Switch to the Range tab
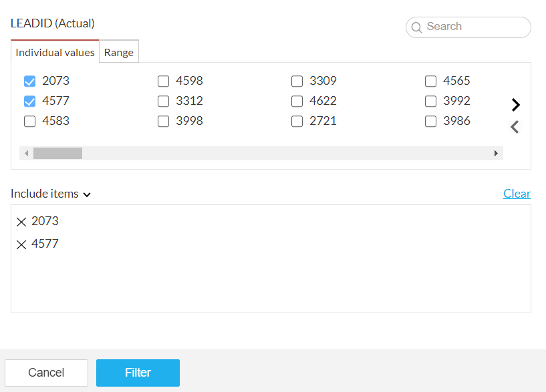Viewport: 546px width, 392px height. coord(119,53)
